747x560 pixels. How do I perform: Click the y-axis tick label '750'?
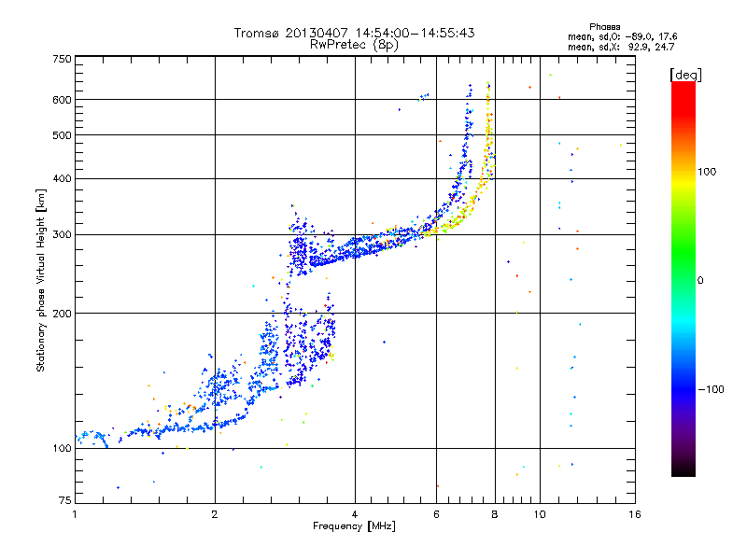click(x=62, y=59)
